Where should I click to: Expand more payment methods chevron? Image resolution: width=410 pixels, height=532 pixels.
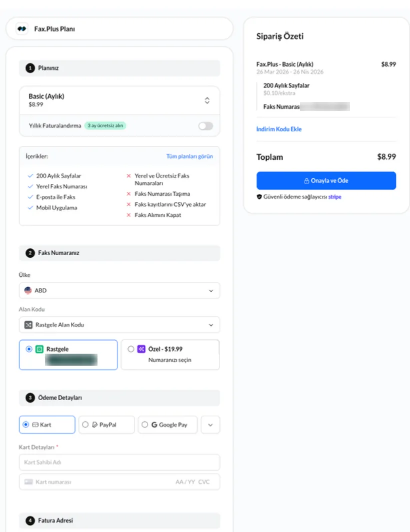[210, 425]
